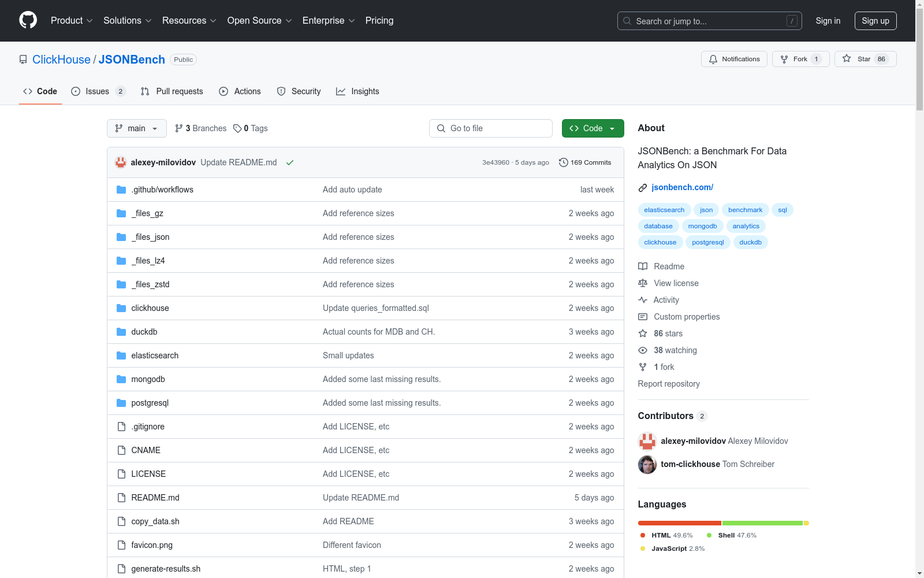
Task: Switch to the Issues tab
Action: (98, 91)
